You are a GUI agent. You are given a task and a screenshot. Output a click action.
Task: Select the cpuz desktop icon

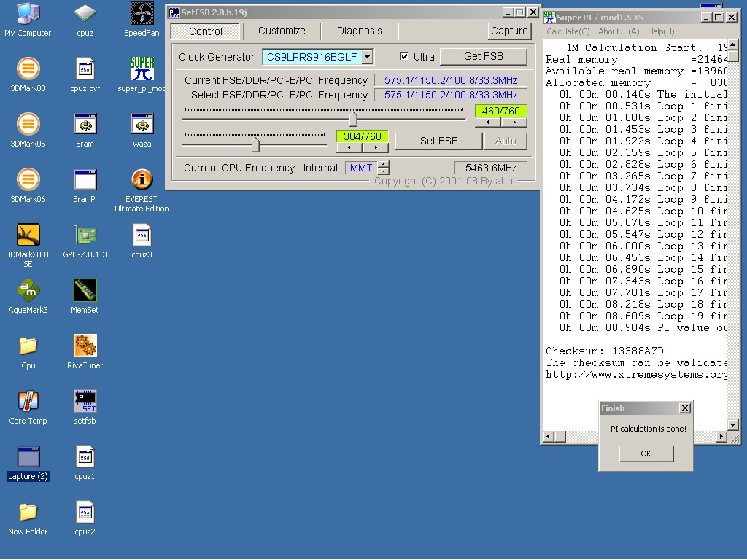click(85, 20)
